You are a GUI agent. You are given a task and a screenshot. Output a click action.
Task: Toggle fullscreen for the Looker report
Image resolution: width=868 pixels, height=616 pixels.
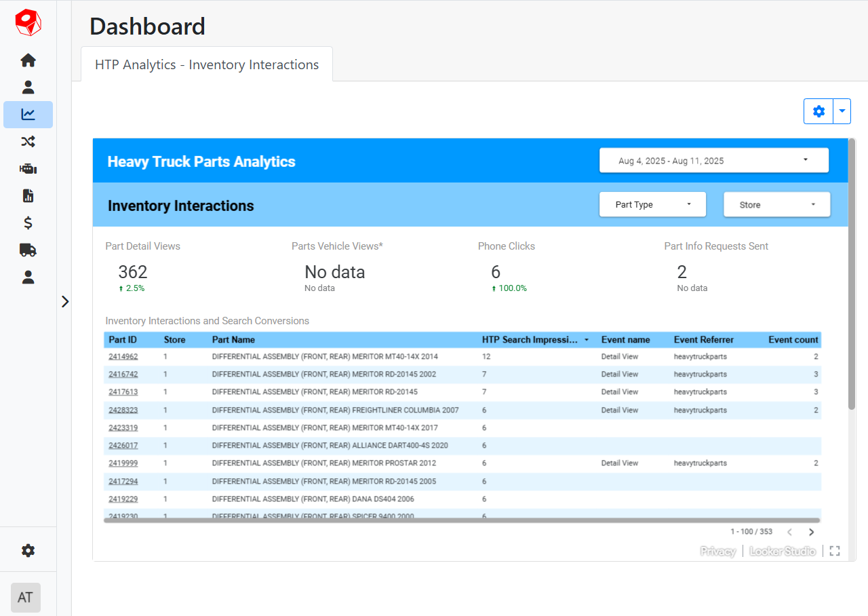(x=835, y=551)
